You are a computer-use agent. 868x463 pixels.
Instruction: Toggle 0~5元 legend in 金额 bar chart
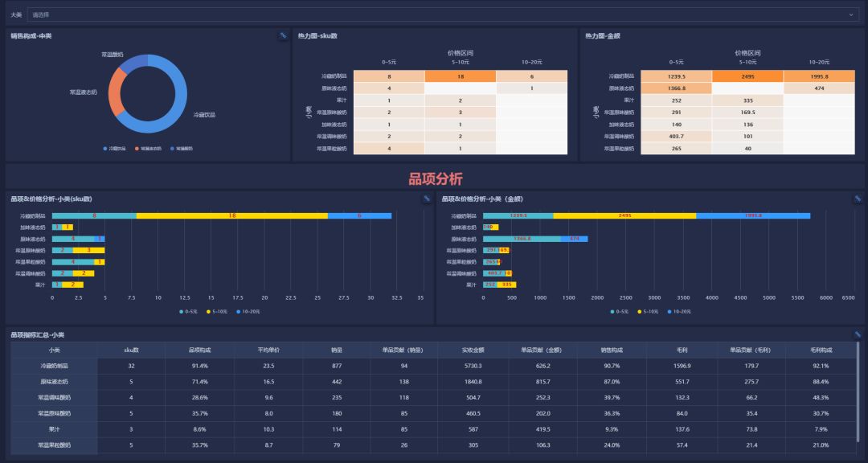(x=620, y=312)
